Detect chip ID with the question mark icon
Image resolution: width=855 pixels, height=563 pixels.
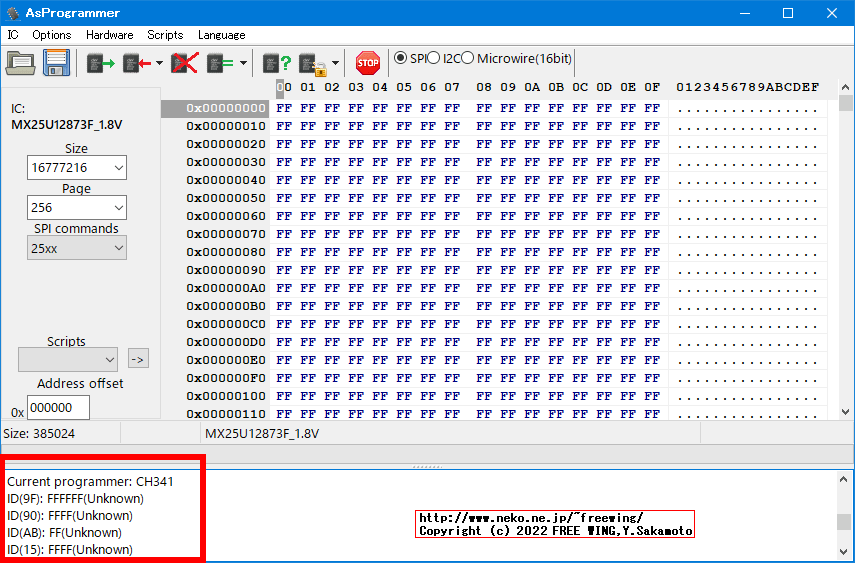click(276, 63)
